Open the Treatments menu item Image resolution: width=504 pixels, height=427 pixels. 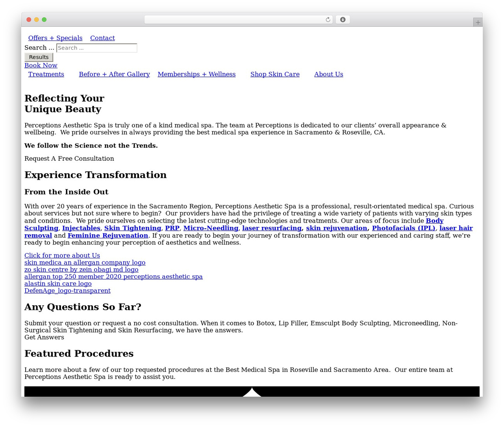click(x=46, y=74)
